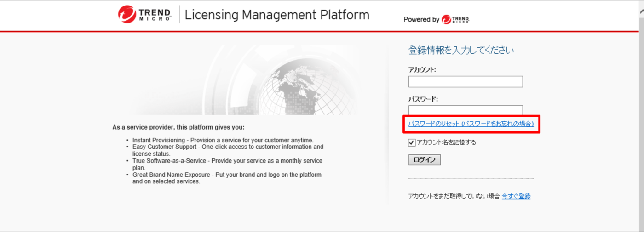Open the パスワードのリセット link
Screen dimensions: 644x232
pyautogui.click(x=471, y=124)
